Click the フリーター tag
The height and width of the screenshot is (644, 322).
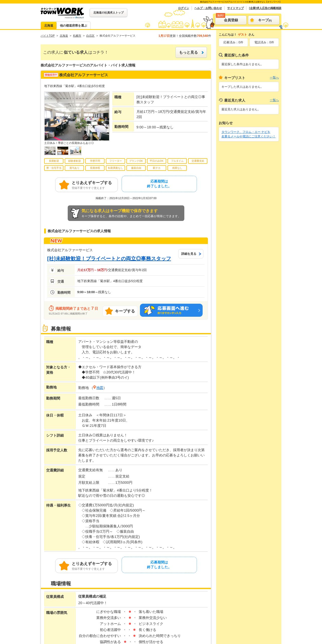(115, 161)
